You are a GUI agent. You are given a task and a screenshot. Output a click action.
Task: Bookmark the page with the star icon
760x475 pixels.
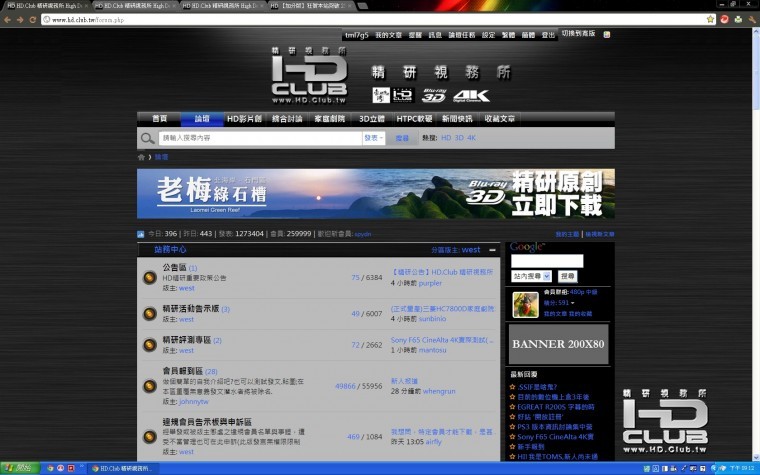[710, 19]
